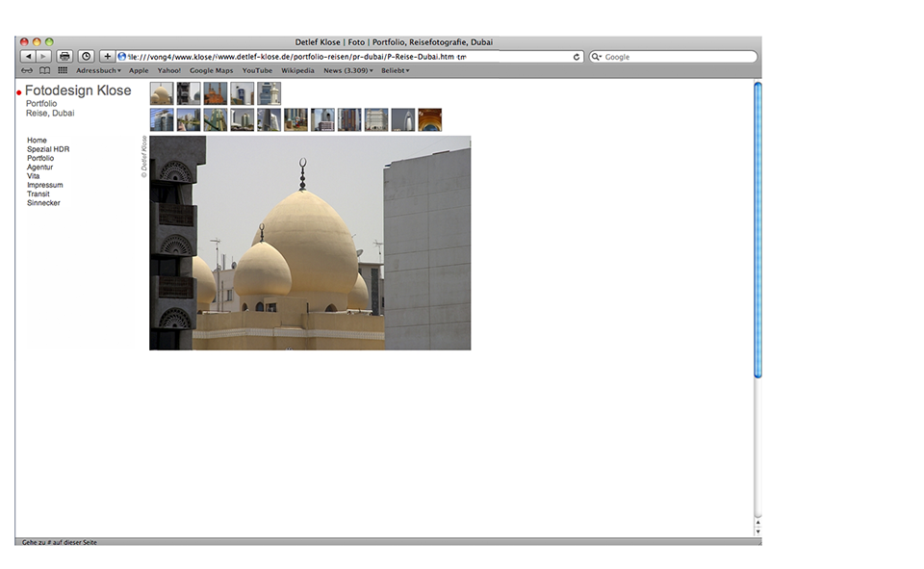Expand the Beliebt bookmarks dropdown

[x=395, y=70]
